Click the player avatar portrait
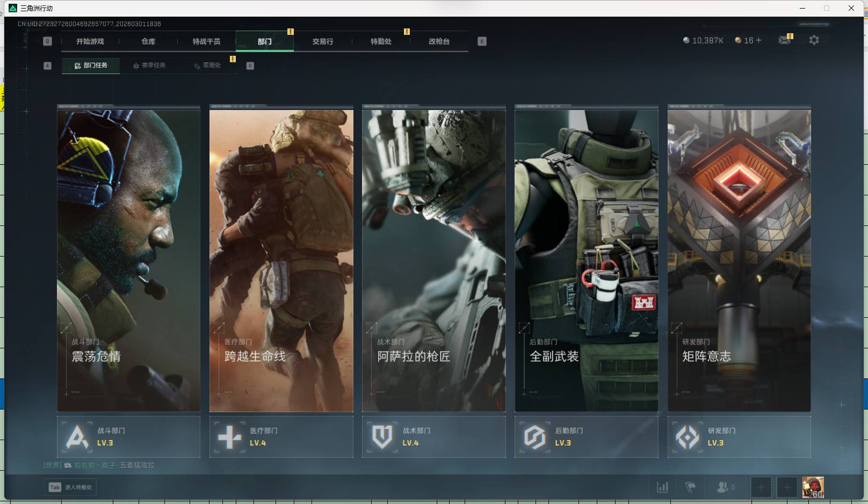 click(x=813, y=487)
